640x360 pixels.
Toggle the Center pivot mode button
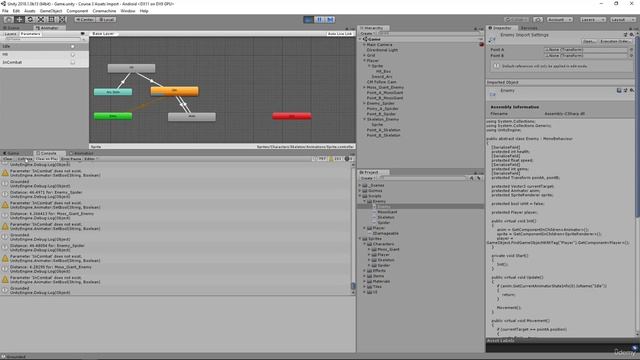point(85,19)
